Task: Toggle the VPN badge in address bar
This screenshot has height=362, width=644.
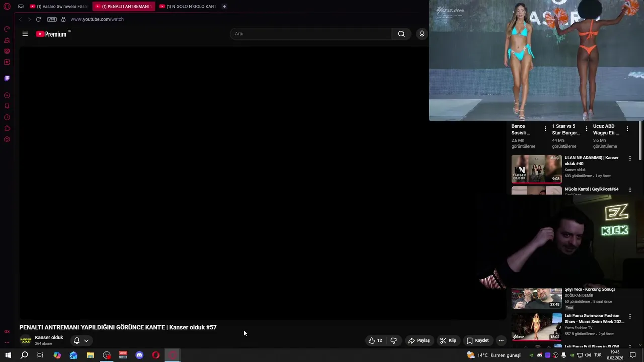Action: (52, 19)
